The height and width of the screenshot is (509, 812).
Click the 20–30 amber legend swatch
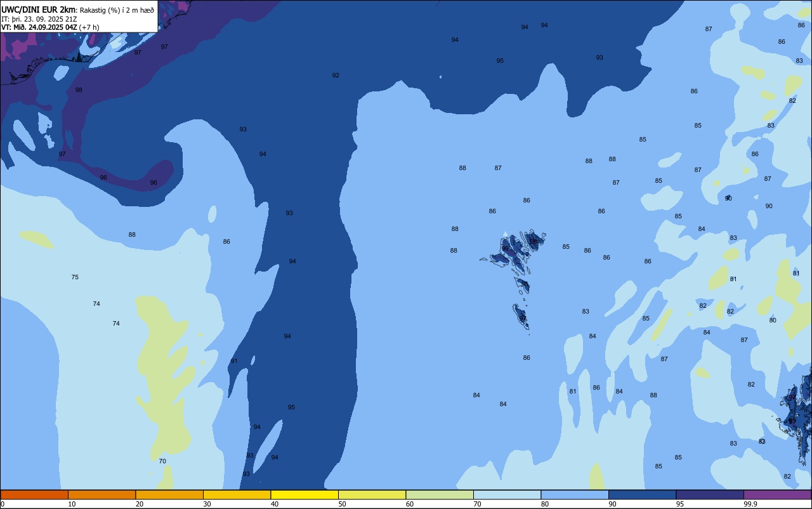pyautogui.click(x=169, y=494)
